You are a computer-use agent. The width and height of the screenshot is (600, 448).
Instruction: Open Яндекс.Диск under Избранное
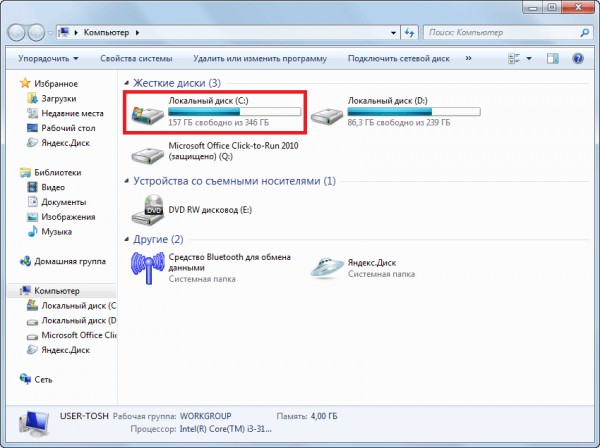pyautogui.click(x=58, y=143)
